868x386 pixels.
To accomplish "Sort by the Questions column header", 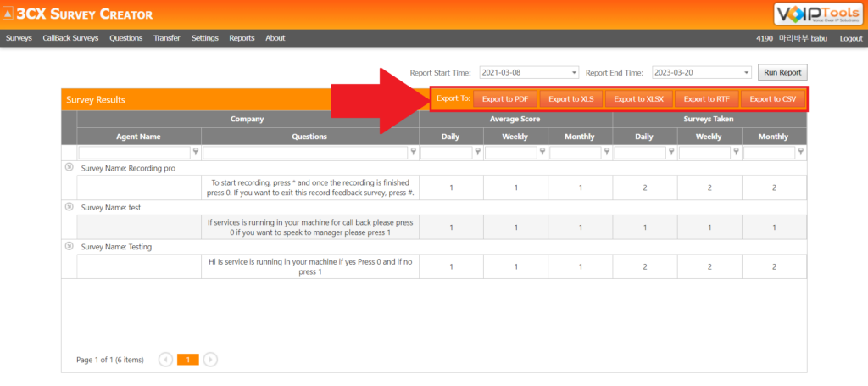I will coord(310,137).
